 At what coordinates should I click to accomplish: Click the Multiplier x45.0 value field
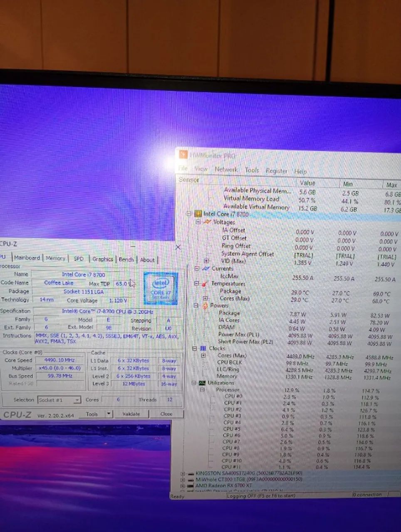coord(60,368)
